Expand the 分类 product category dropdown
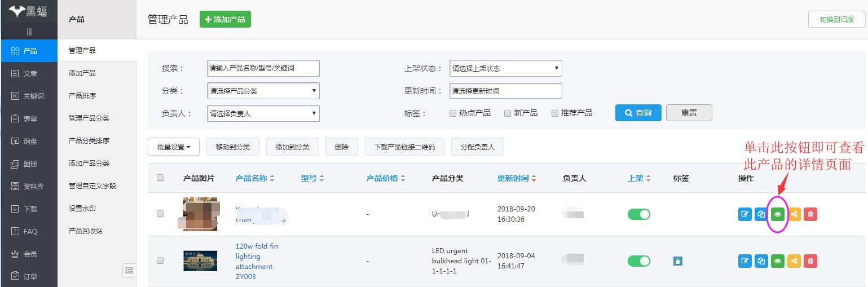This screenshot has height=287, width=868. (263, 91)
